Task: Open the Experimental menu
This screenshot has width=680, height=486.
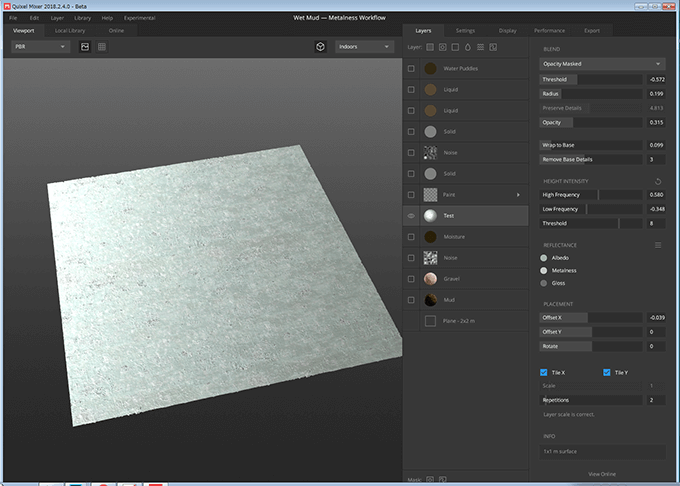Action: 140,18
